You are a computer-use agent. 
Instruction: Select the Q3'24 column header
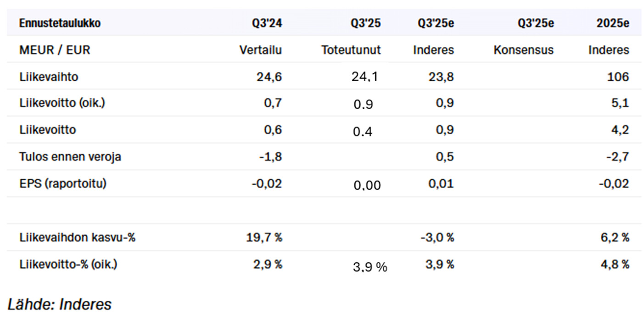(x=267, y=23)
